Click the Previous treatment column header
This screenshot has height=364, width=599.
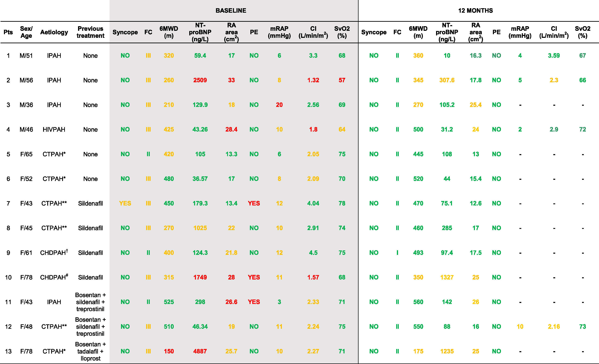click(x=90, y=32)
